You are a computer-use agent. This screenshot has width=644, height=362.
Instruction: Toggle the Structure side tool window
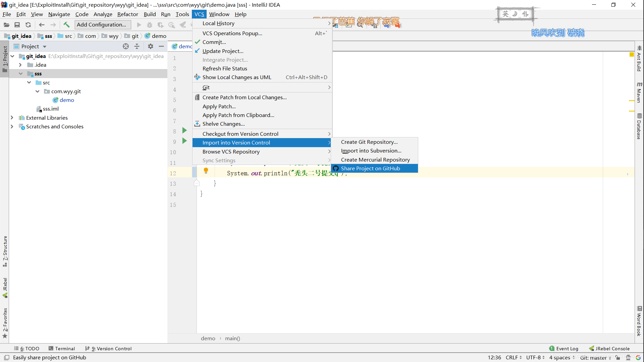[x=5, y=251]
